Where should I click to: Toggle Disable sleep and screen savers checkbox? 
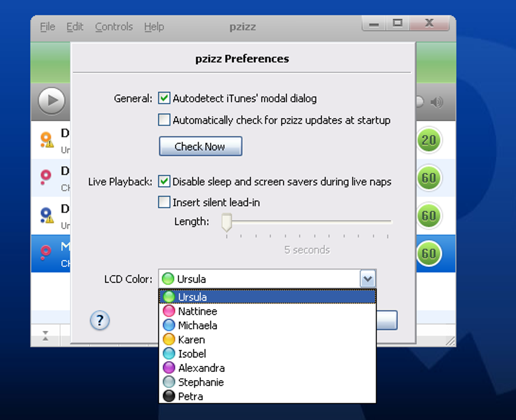coord(164,181)
